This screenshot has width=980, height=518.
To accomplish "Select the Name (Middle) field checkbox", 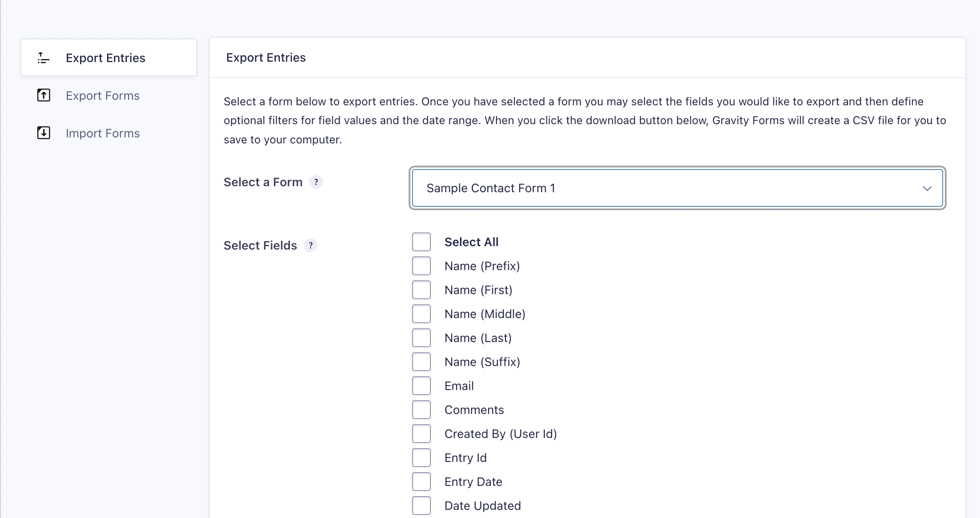I will pyautogui.click(x=421, y=314).
